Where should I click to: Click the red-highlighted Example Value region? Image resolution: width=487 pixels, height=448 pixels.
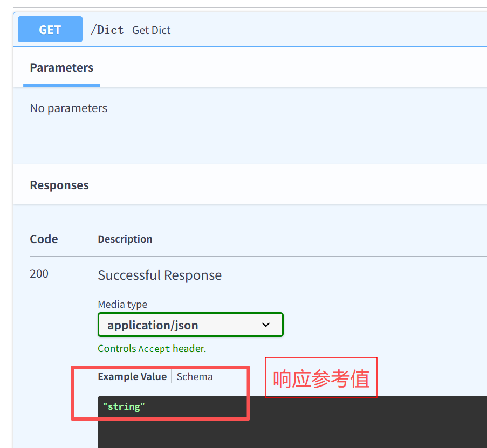click(160, 392)
